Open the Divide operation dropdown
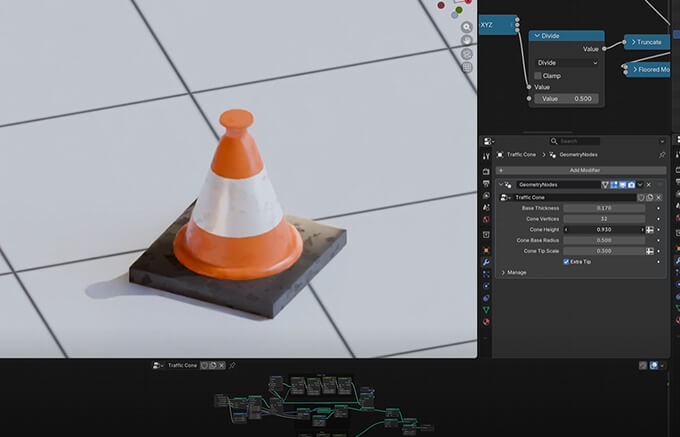680x437 pixels. 566,62
